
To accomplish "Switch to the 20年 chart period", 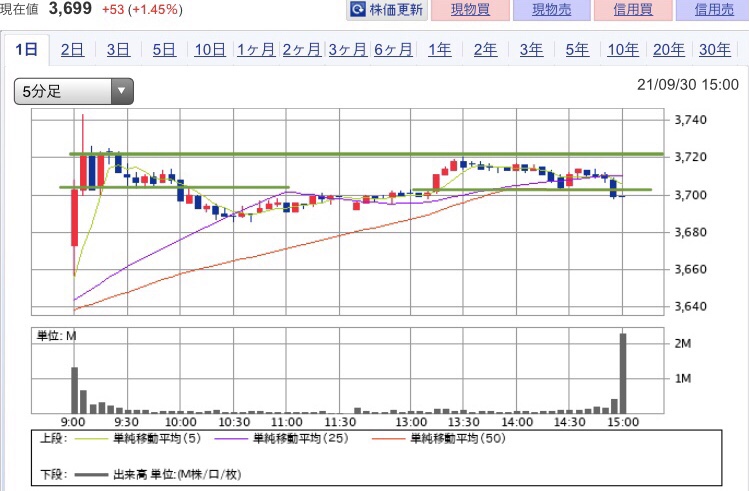I will coord(669,50).
